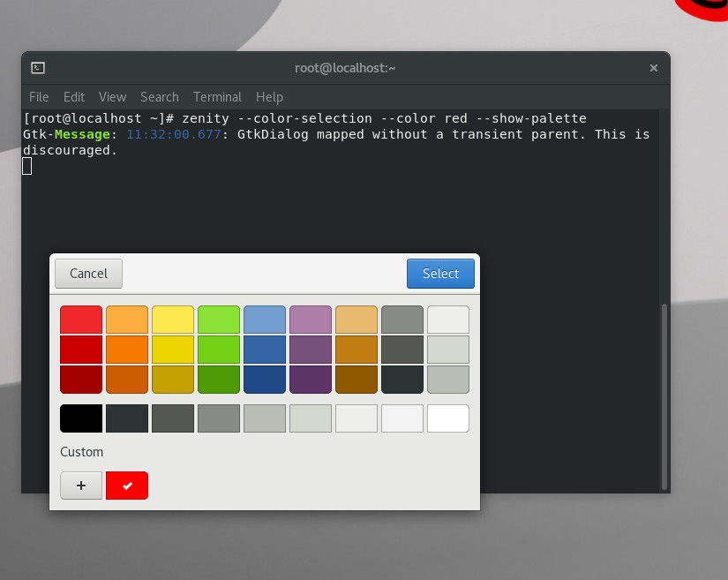Open the Terminal menu
This screenshot has width=728, height=580.
tap(217, 97)
